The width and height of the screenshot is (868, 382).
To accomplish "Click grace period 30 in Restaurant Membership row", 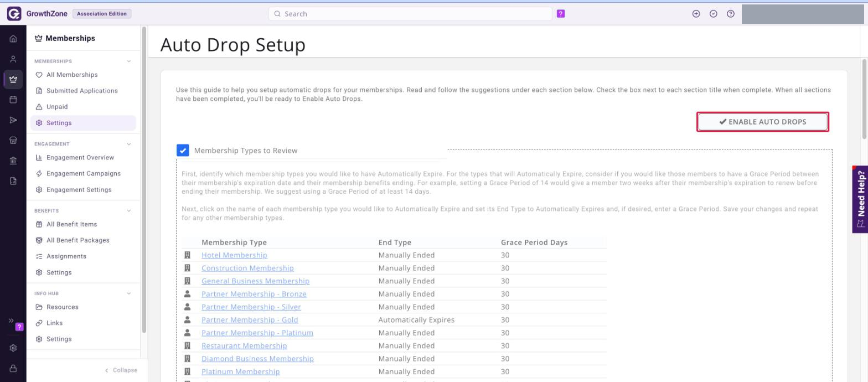I will [505, 346].
